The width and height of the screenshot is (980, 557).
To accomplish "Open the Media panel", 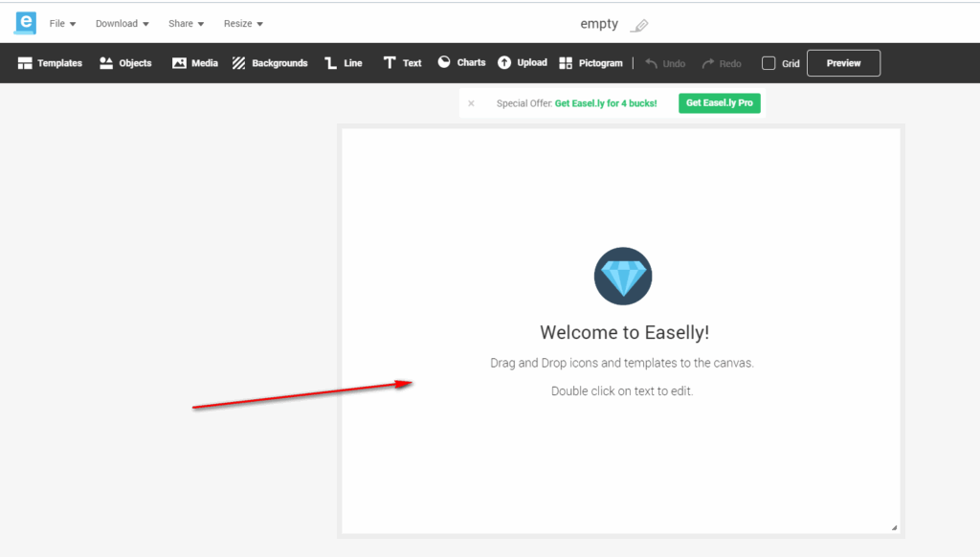I will 194,63.
